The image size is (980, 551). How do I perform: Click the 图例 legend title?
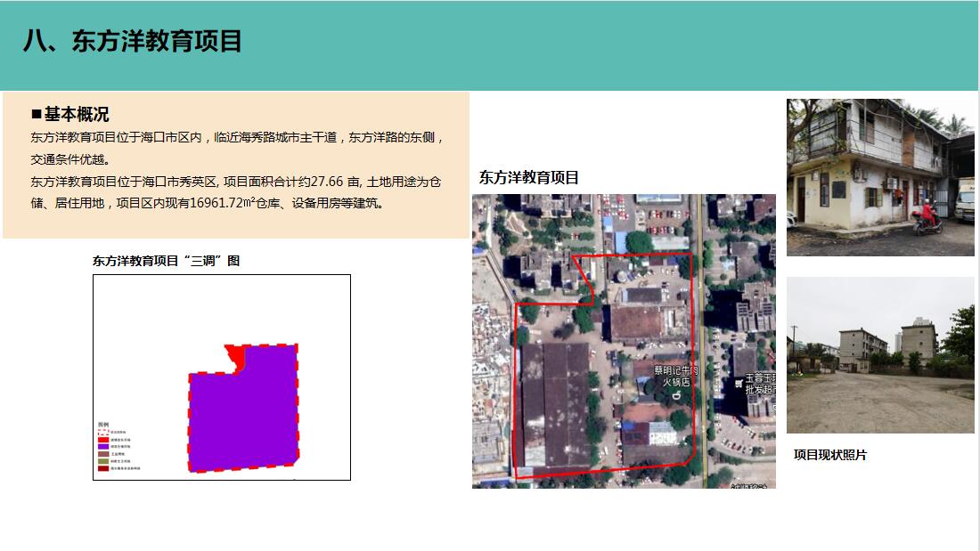pyautogui.click(x=102, y=424)
